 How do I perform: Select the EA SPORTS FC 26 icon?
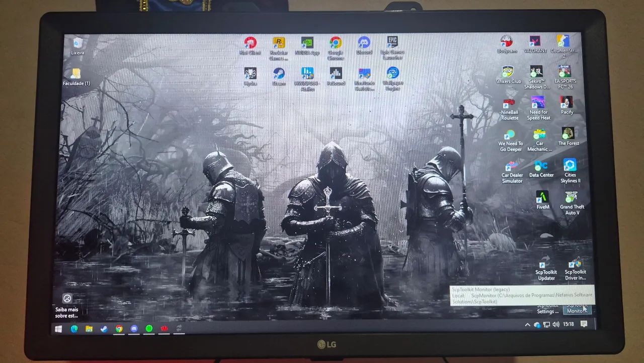566,77
